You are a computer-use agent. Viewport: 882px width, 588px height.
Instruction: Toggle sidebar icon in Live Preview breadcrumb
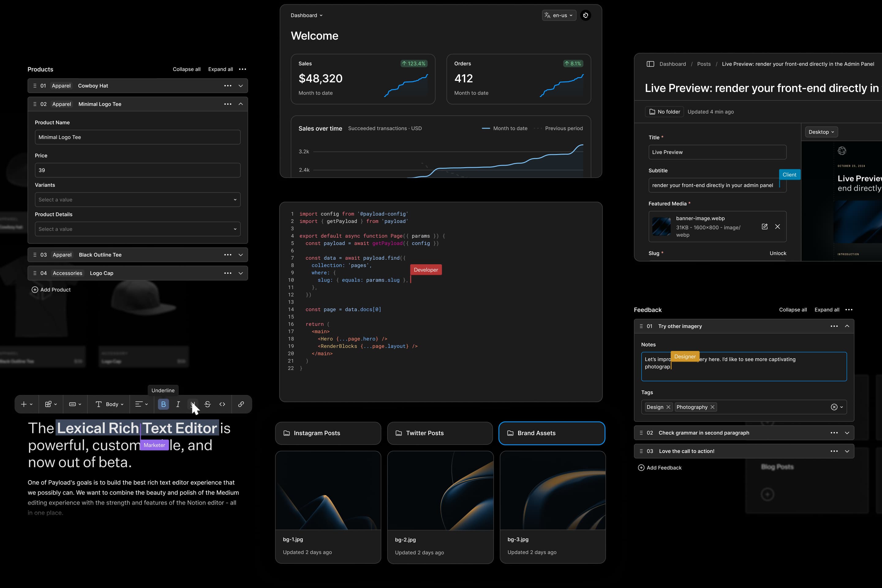(x=650, y=64)
